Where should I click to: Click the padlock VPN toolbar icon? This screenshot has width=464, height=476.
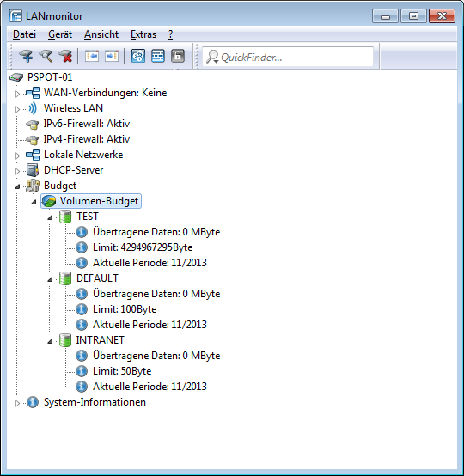pyautogui.click(x=178, y=56)
